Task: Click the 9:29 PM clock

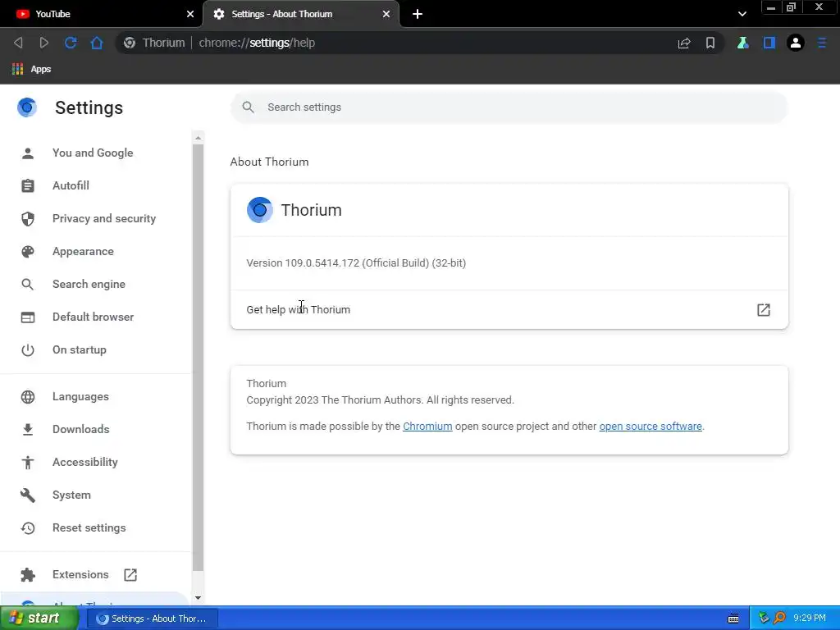Action: [810, 619]
